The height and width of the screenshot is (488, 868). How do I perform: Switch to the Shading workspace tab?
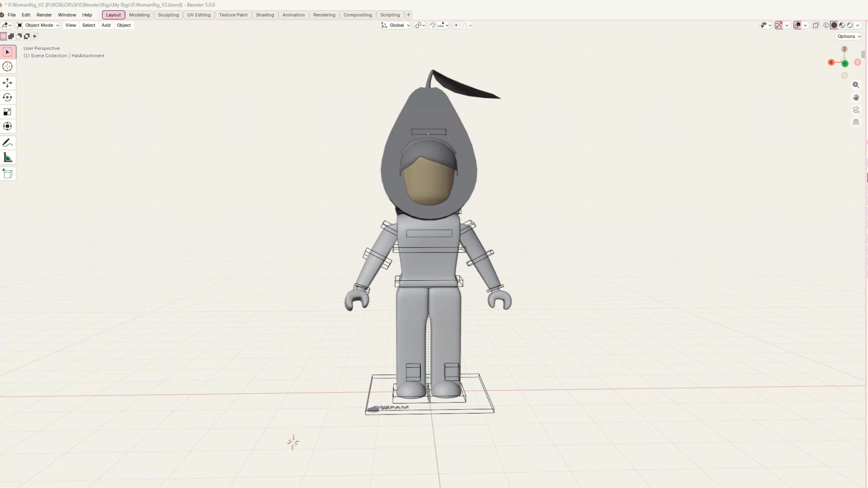point(265,15)
